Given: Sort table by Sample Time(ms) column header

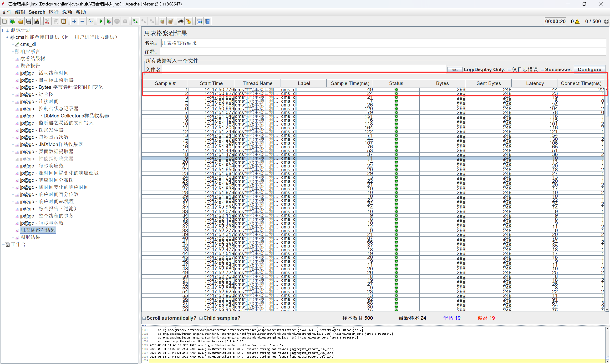Looking at the screenshot, I should click(350, 83).
